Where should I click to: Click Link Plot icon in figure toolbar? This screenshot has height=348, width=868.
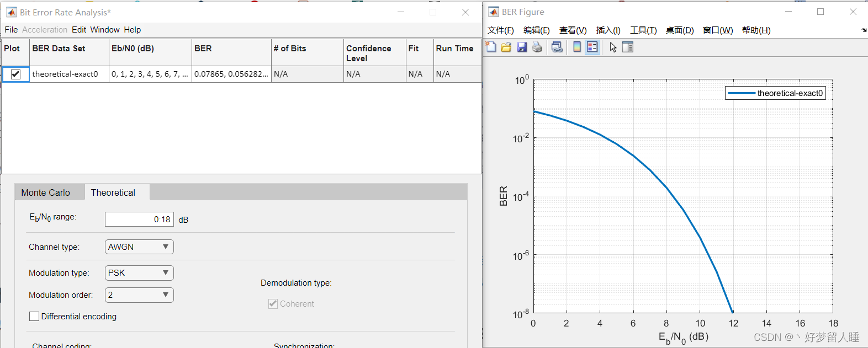[x=557, y=47]
